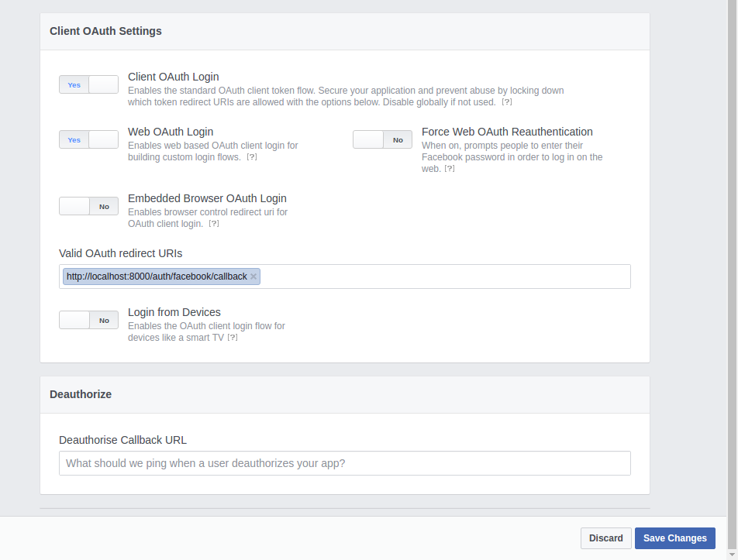Open help for Client OAuth Login
Viewport: 738px width, 560px height.
507,102
